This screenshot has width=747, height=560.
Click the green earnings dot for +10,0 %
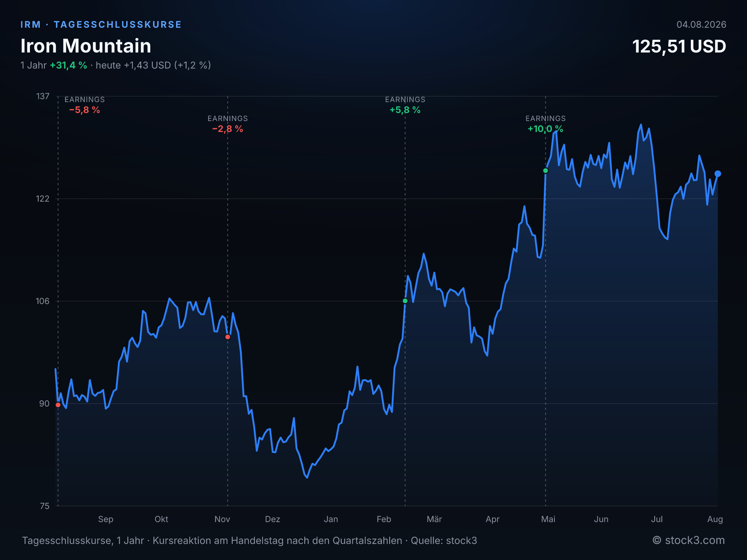click(x=546, y=171)
